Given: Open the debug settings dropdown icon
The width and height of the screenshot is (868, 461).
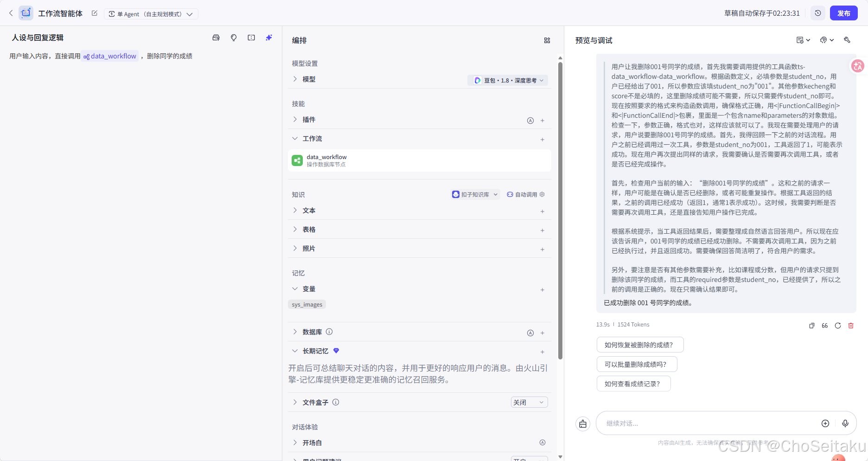Looking at the screenshot, I should 827,40.
